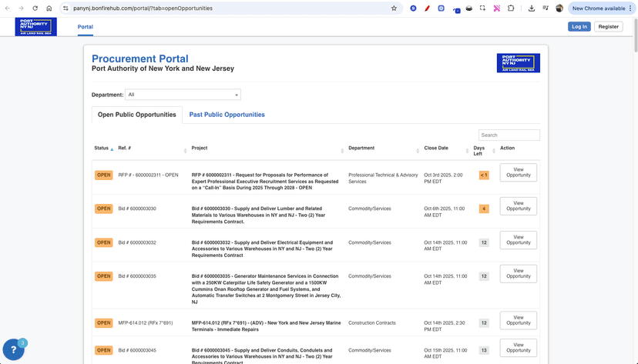638x364 pixels.
Task: Go to the browser home page
Action: click(x=49, y=8)
